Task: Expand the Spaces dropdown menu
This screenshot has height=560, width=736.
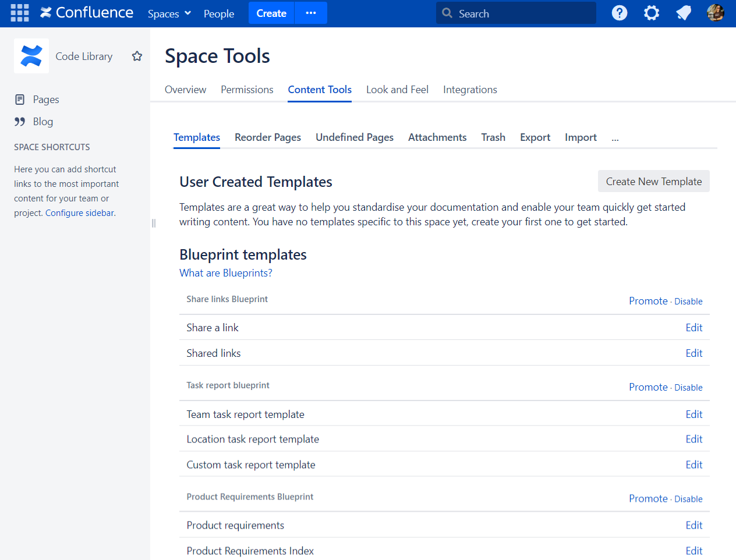Action: [169, 13]
